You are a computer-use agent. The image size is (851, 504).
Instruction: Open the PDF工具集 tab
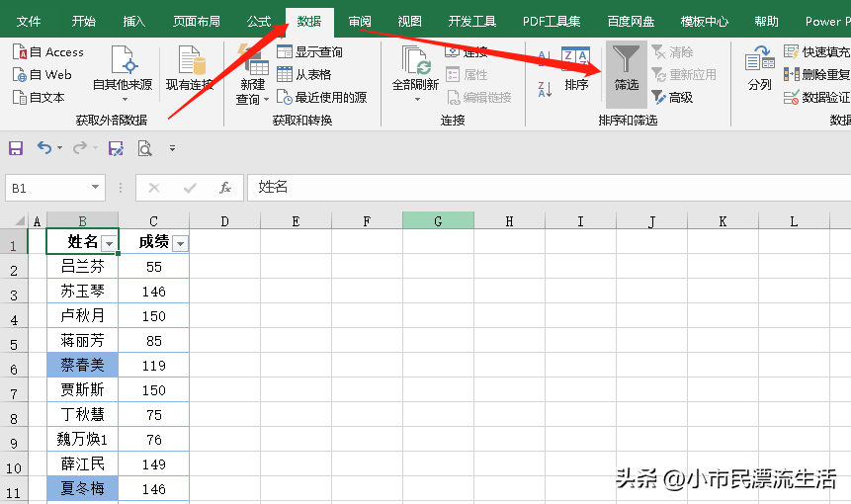pos(552,22)
